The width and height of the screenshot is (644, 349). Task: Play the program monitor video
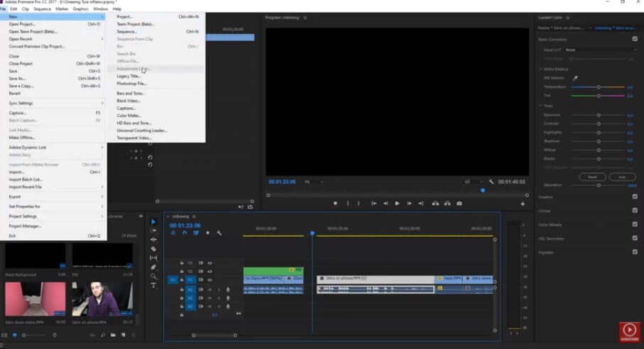pos(397,203)
